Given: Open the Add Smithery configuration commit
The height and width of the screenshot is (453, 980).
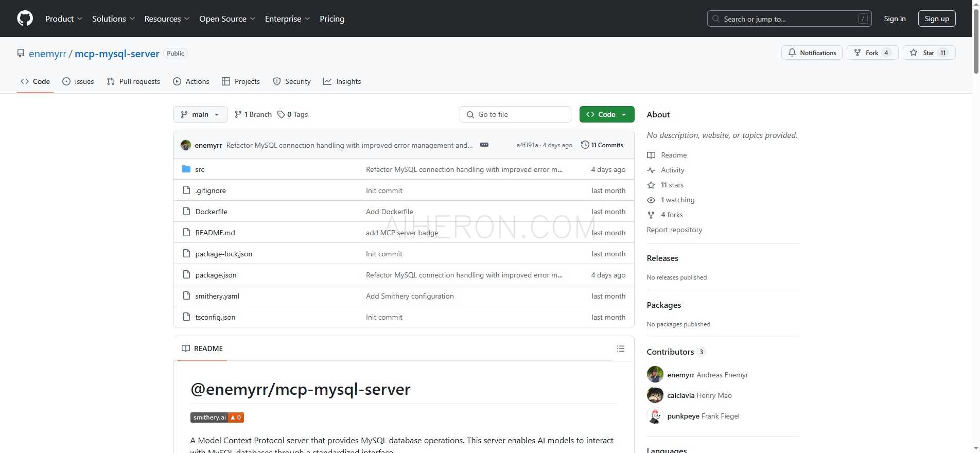Looking at the screenshot, I should click(x=410, y=296).
